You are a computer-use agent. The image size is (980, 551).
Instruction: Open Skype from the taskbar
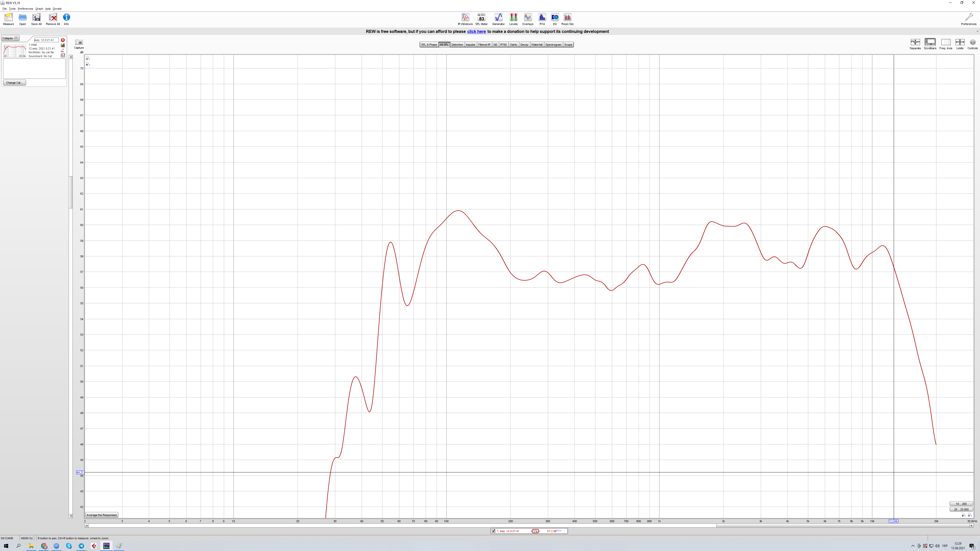tap(69, 546)
